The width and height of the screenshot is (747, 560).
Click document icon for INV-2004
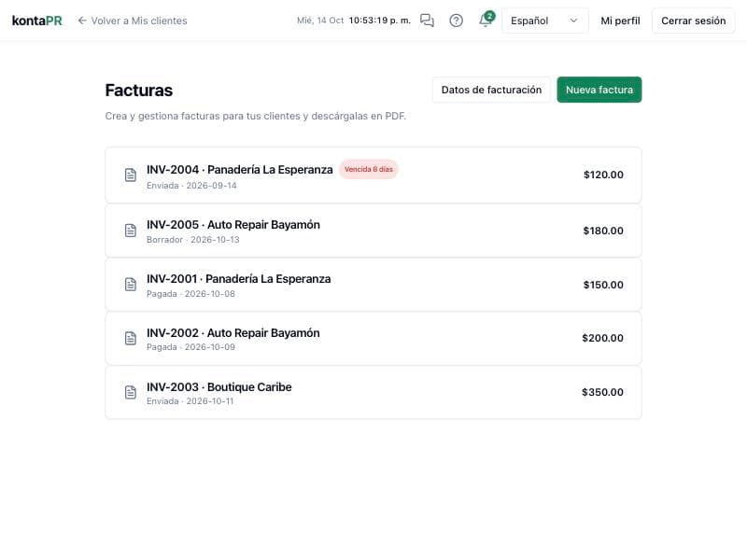click(131, 175)
